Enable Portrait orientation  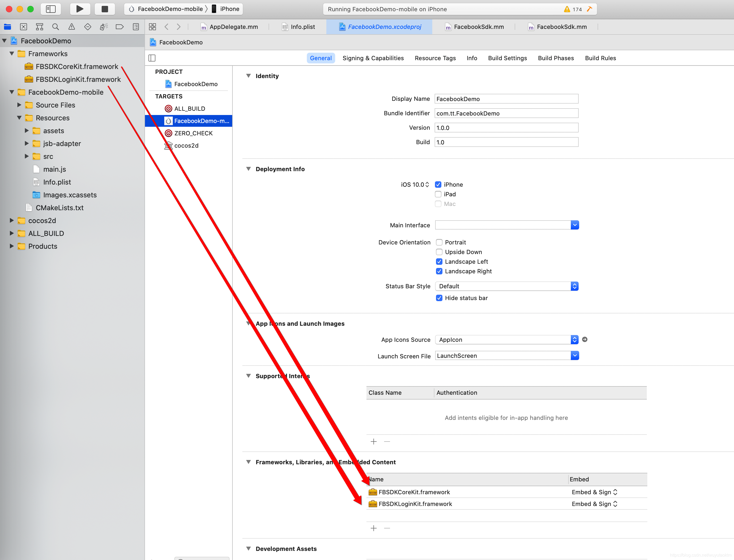coord(439,242)
